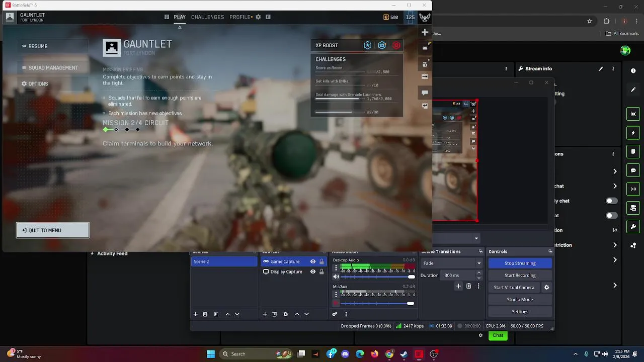The image size is (644, 362).
Task: Open Chrome extensions puzzle icon
Action: (606, 21)
